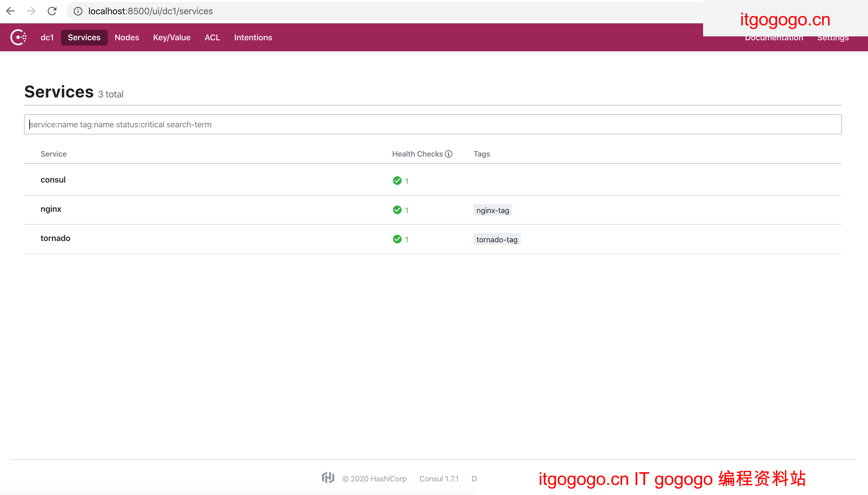Viewport: 868px width, 495px height.
Task: Click the site info icon in address bar
Action: pyautogui.click(x=78, y=11)
